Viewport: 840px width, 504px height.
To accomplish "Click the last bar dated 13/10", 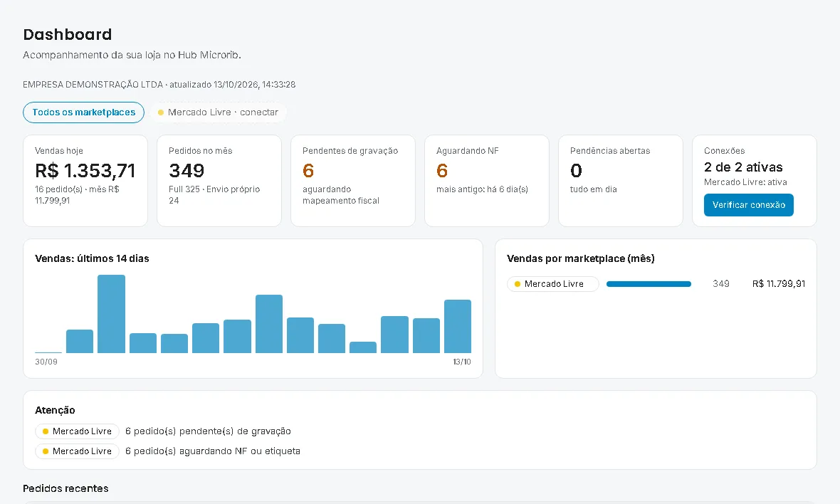I will 458,326.
